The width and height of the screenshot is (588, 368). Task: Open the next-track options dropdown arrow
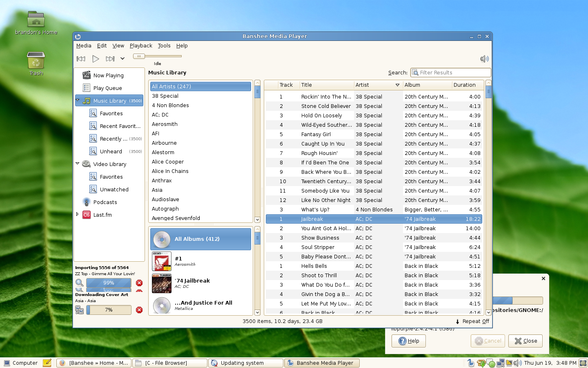[122, 59]
